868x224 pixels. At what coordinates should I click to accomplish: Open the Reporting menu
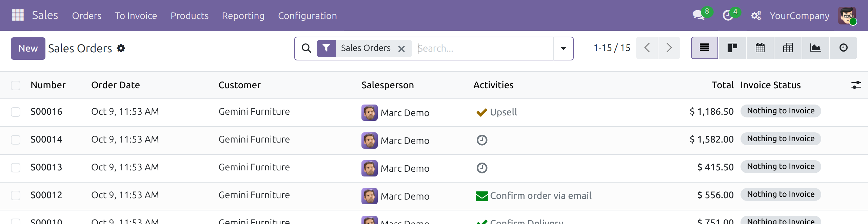click(x=243, y=16)
